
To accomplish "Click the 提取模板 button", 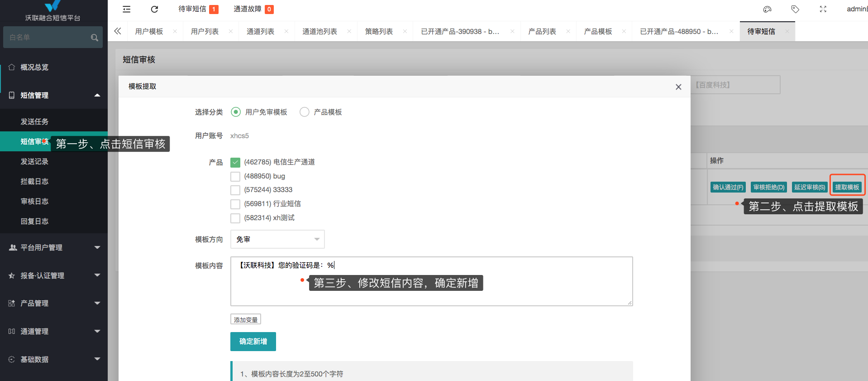I will pos(847,187).
